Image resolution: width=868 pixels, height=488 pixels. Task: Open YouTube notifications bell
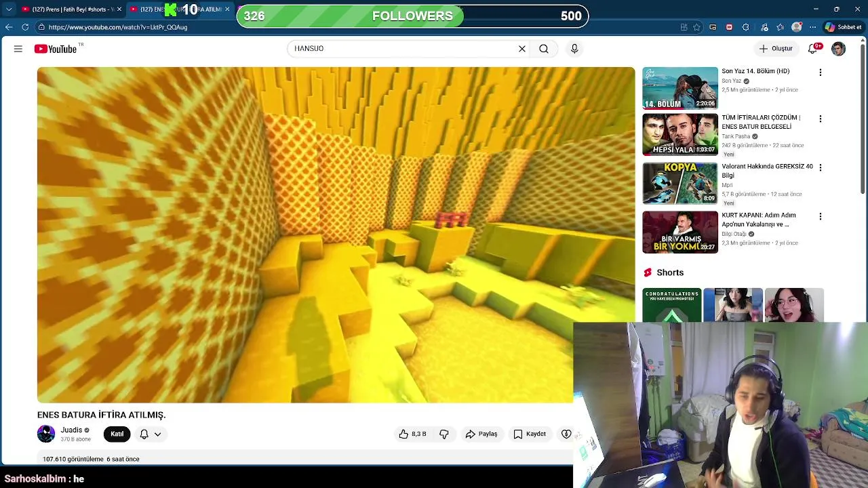(x=813, y=49)
